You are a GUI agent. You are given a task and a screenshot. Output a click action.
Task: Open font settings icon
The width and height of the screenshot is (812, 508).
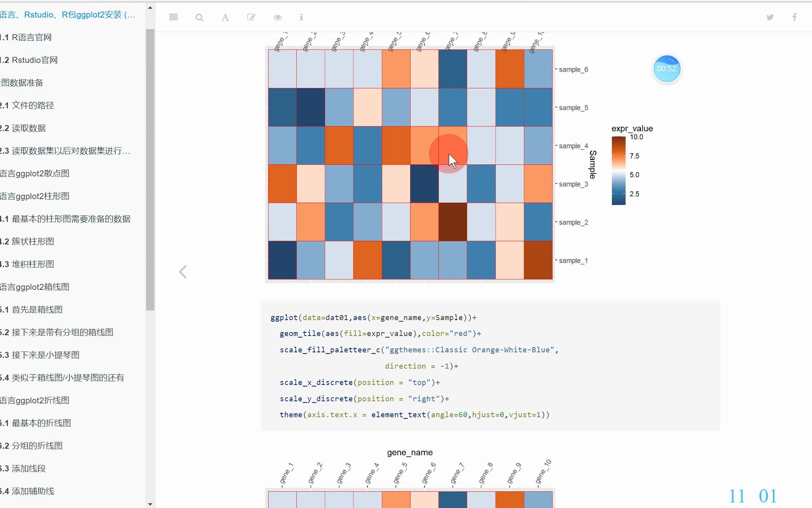pyautogui.click(x=225, y=18)
